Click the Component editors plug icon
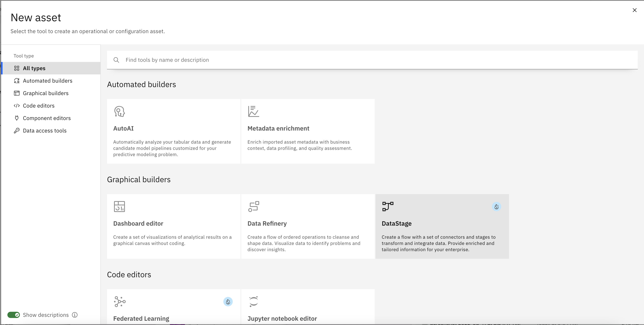This screenshot has height=325, width=644. (17, 118)
